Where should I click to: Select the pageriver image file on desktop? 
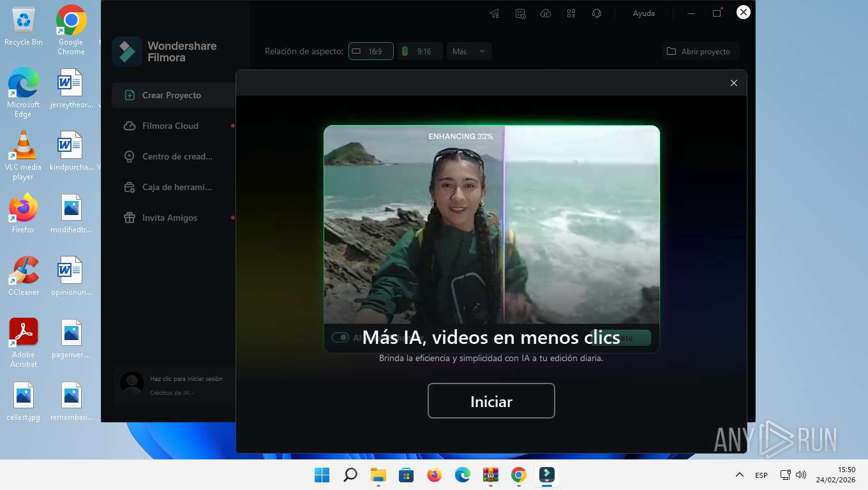tap(71, 338)
